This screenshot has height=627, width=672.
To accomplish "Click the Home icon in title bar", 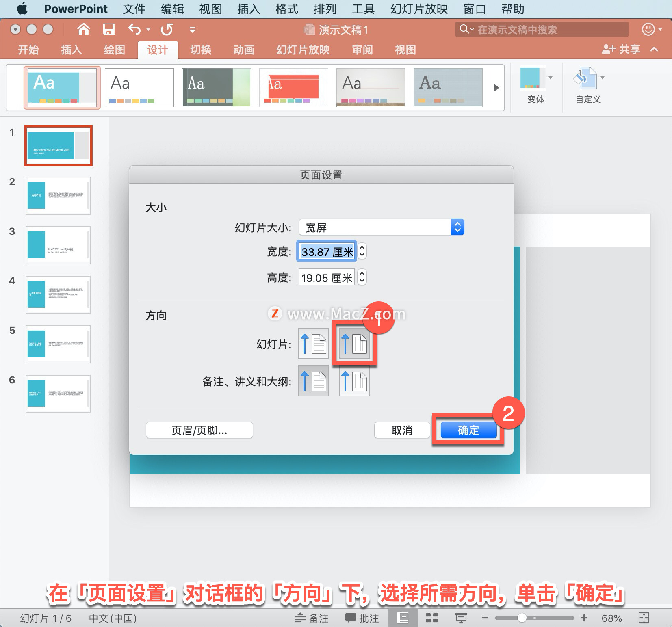I will tap(84, 29).
